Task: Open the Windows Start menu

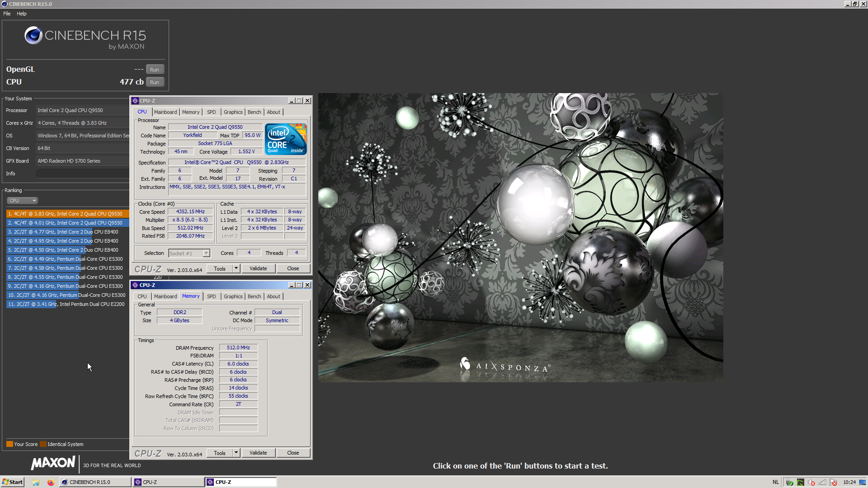Action: [x=12, y=482]
